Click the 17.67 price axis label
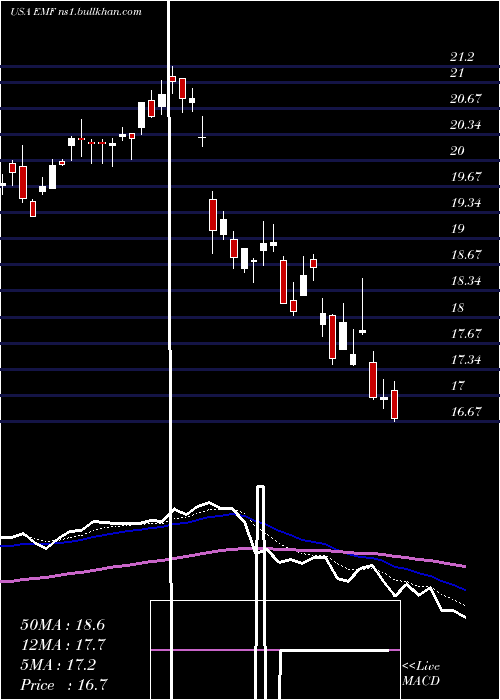Image resolution: width=500 pixels, height=700 pixels. (466, 333)
